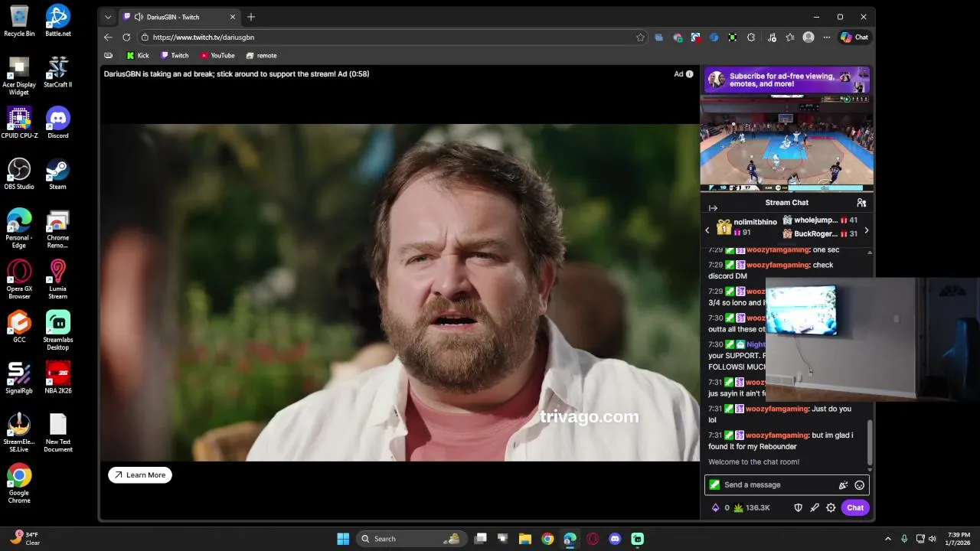Open the mini stream preview thumbnail
This screenshot has width=980, height=551.
click(x=787, y=143)
